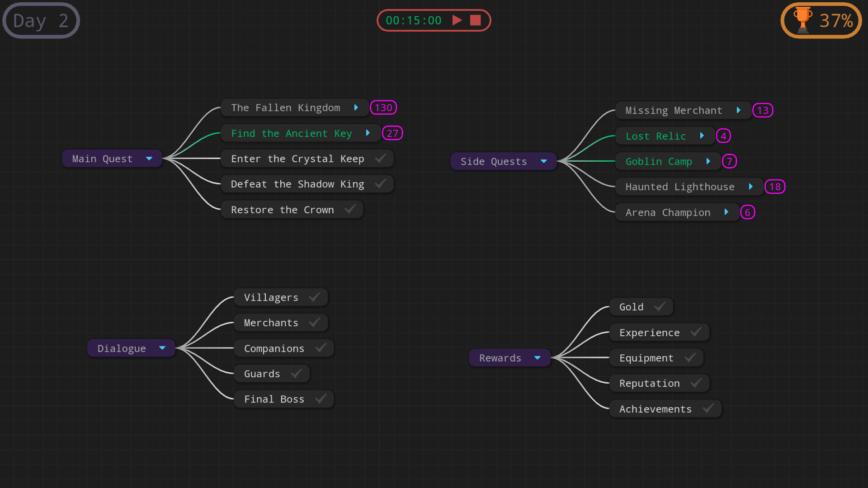Expand The Fallen Kingdom node
Viewport: 868px width, 488px height.
tap(356, 108)
